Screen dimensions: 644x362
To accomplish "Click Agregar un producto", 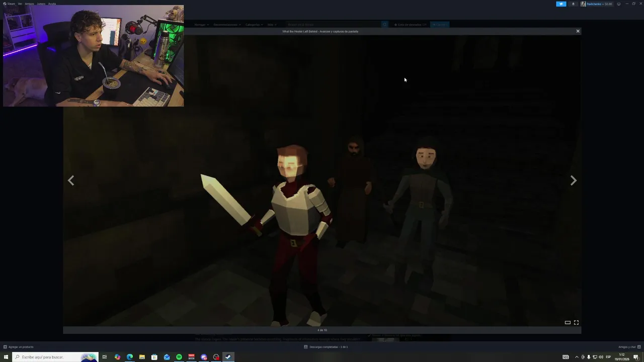I will click(x=18, y=347).
